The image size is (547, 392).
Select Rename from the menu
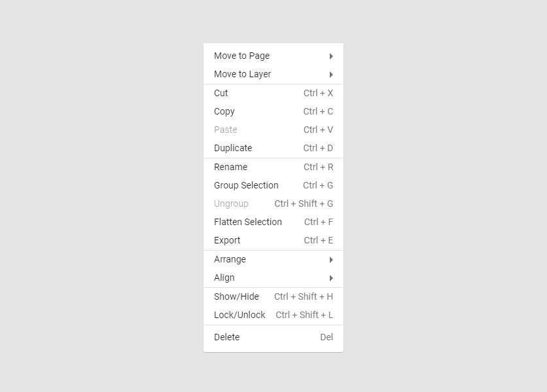pos(230,167)
